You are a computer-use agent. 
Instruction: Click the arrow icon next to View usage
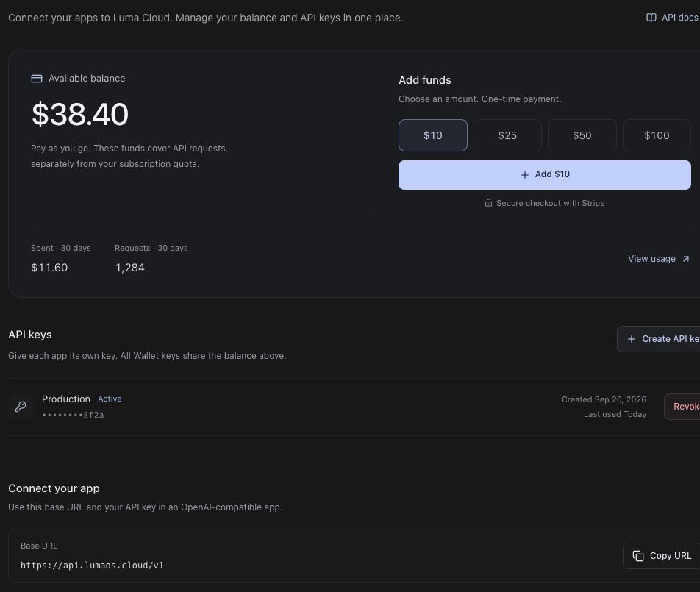point(686,259)
